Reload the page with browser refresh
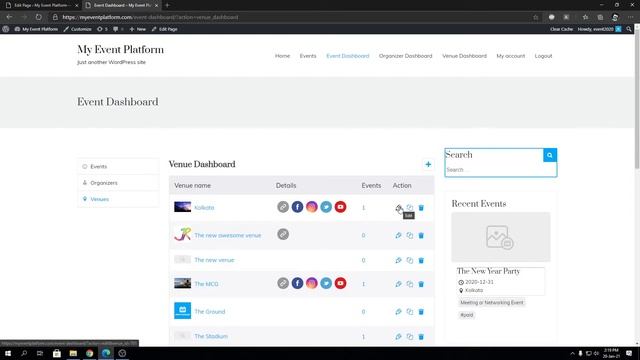 38,17
